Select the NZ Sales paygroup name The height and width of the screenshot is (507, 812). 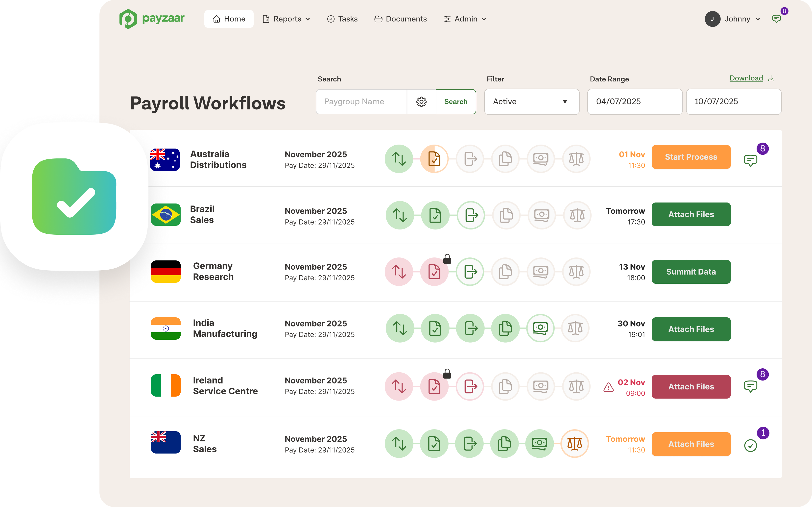point(204,444)
